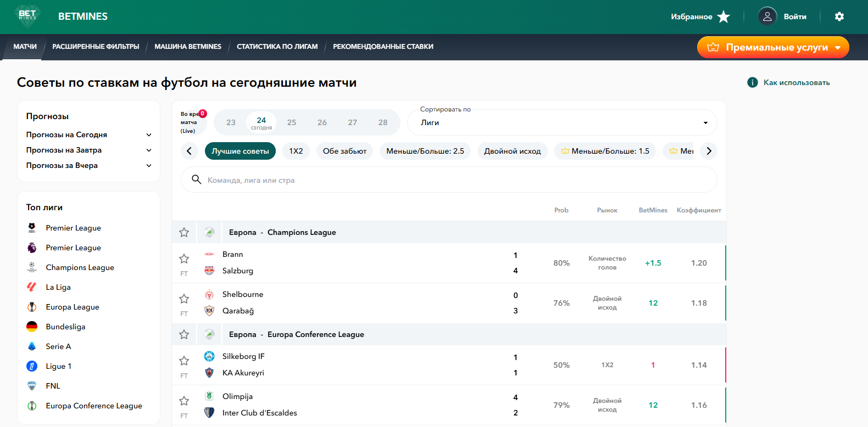868x427 pixels.
Task: Select Лучшие советы filter chip
Action: coord(240,151)
